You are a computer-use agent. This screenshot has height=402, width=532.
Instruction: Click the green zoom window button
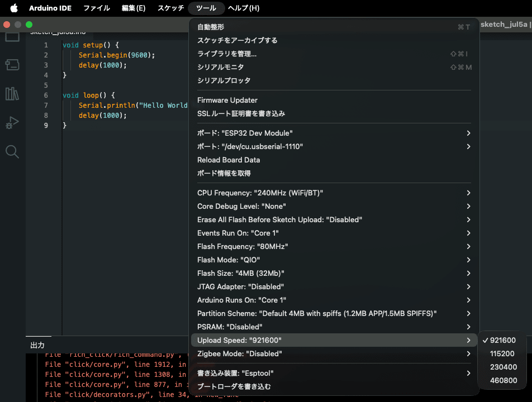29,25
